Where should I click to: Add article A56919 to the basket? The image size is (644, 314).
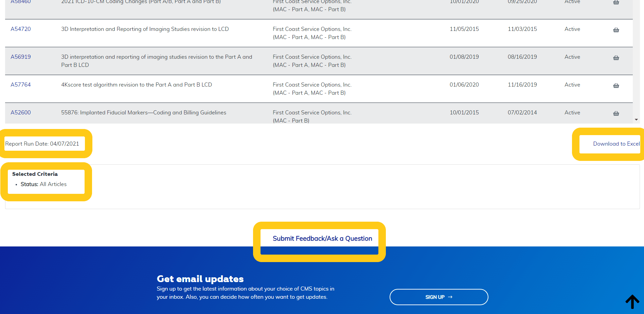click(616, 58)
